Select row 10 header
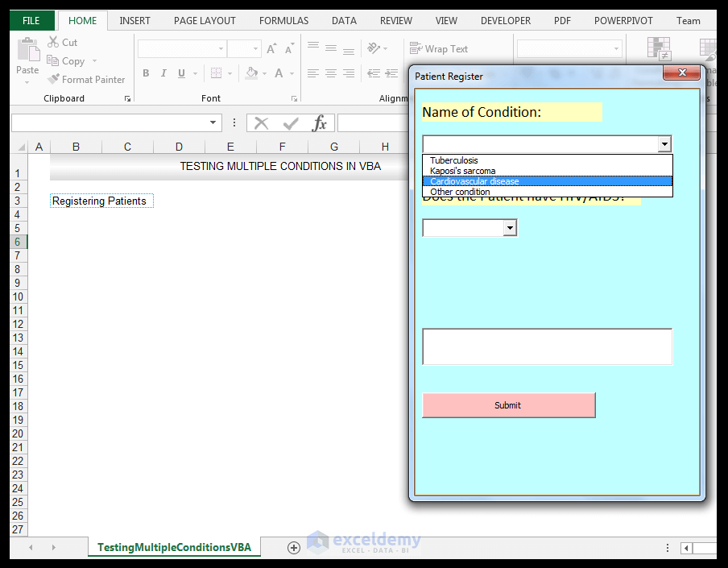728x568 pixels. [x=18, y=296]
